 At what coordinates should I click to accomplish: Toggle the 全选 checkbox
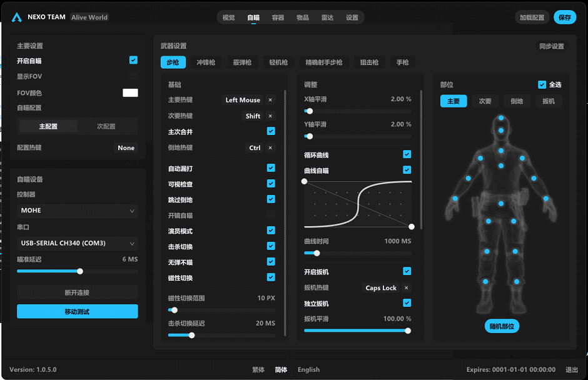coord(542,85)
